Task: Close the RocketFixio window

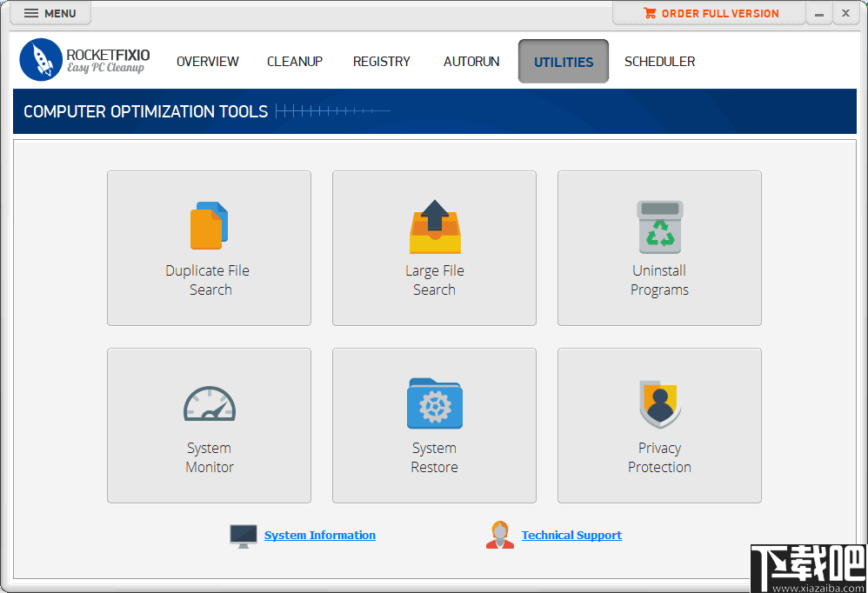Action: [x=846, y=13]
